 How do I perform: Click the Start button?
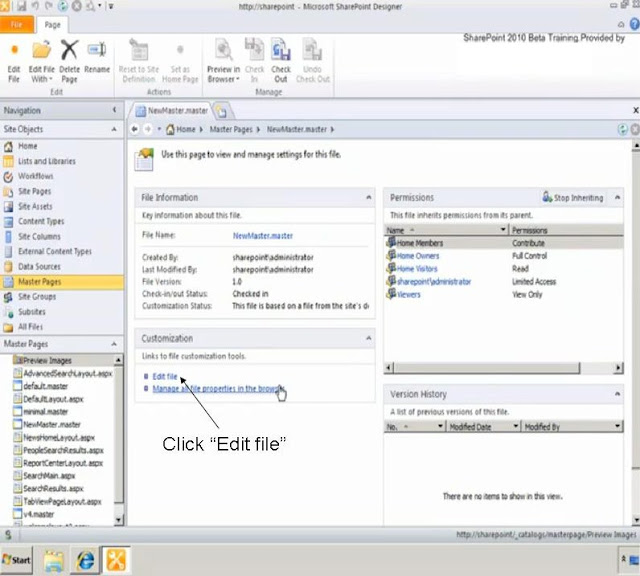tap(17, 560)
